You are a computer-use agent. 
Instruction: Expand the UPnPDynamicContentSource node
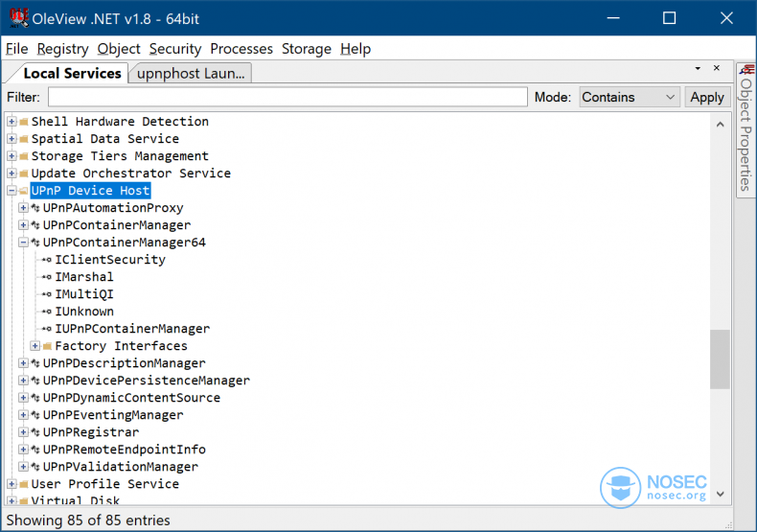23,398
